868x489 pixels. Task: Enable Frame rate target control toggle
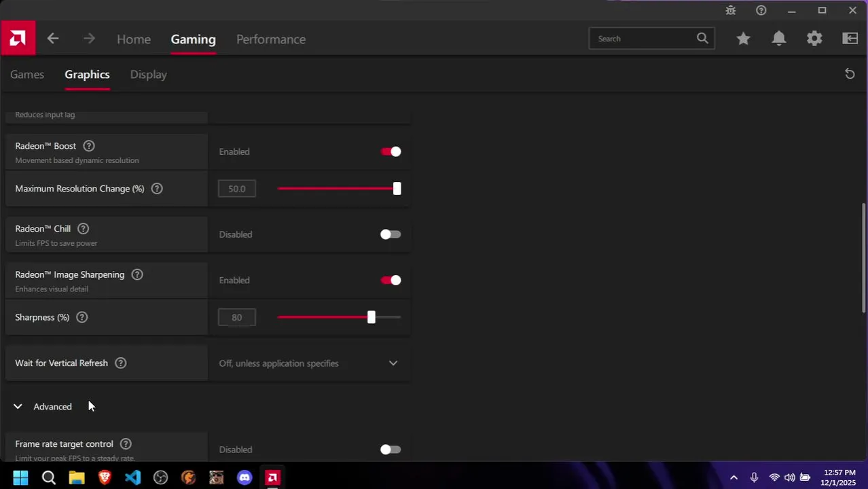tap(391, 450)
